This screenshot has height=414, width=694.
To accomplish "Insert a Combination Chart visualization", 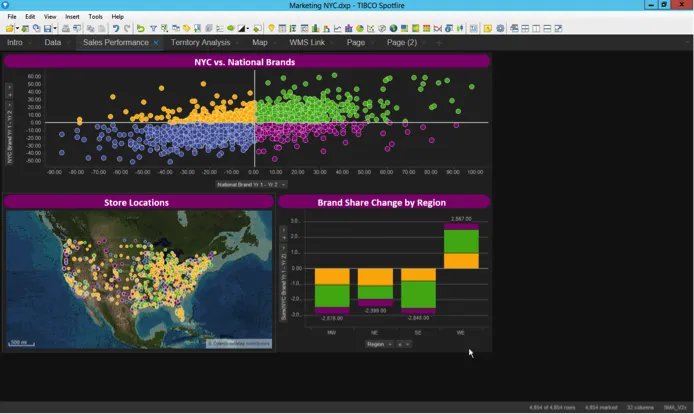I will click(x=349, y=28).
